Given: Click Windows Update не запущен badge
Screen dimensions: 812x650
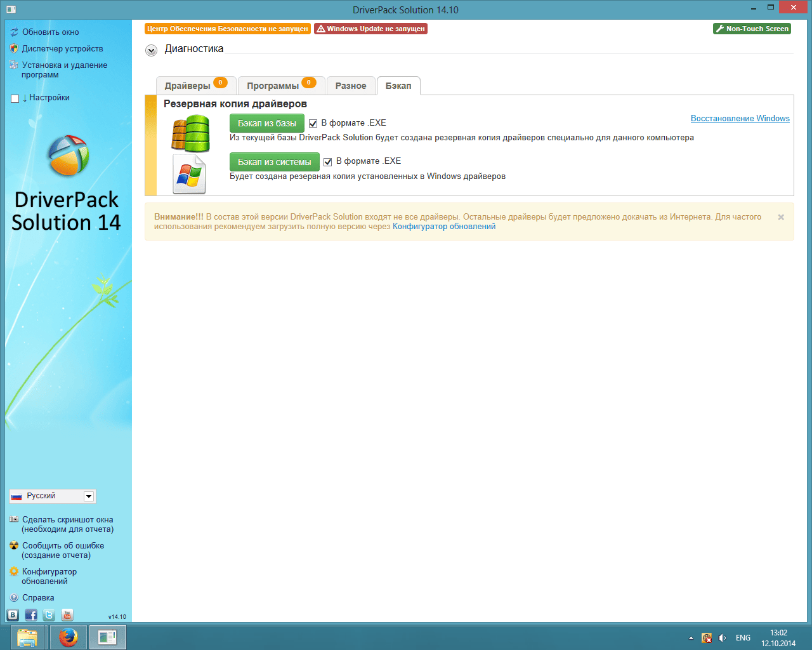Looking at the screenshot, I should pyautogui.click(x=370, y=29).
